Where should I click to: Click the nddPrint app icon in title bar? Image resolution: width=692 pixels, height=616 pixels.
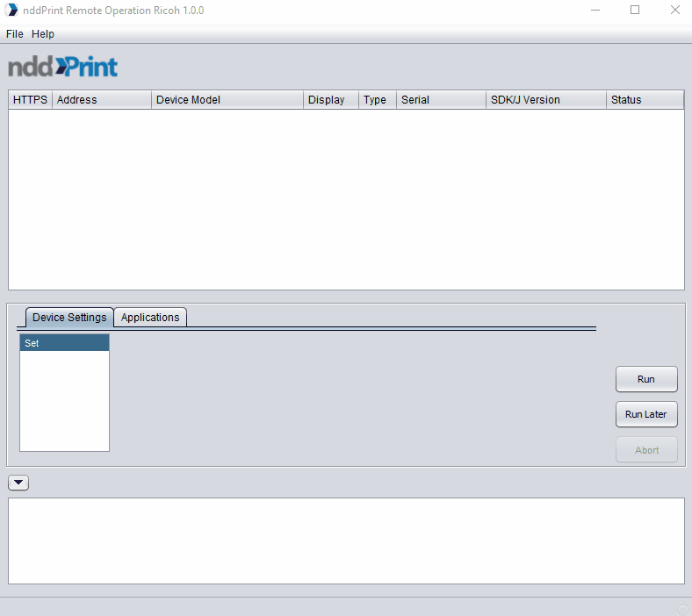tap(12, 11)
